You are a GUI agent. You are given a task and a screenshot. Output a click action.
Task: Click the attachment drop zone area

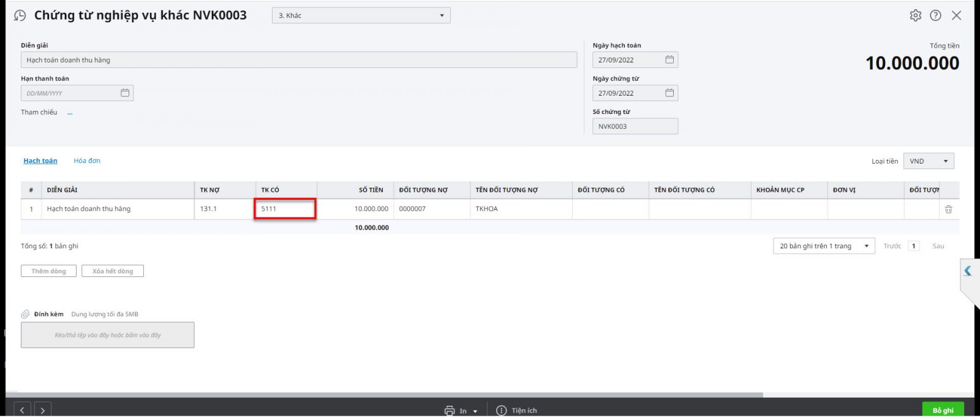click(108, 335)
